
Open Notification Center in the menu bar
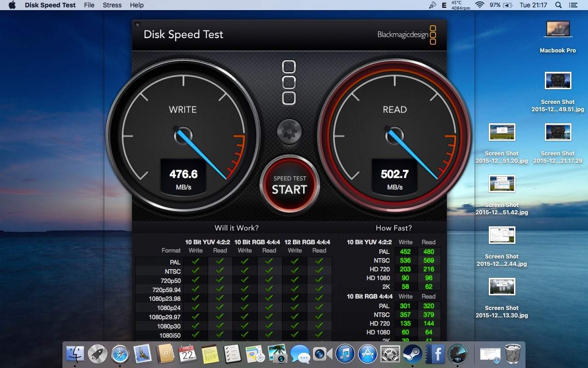572,5
